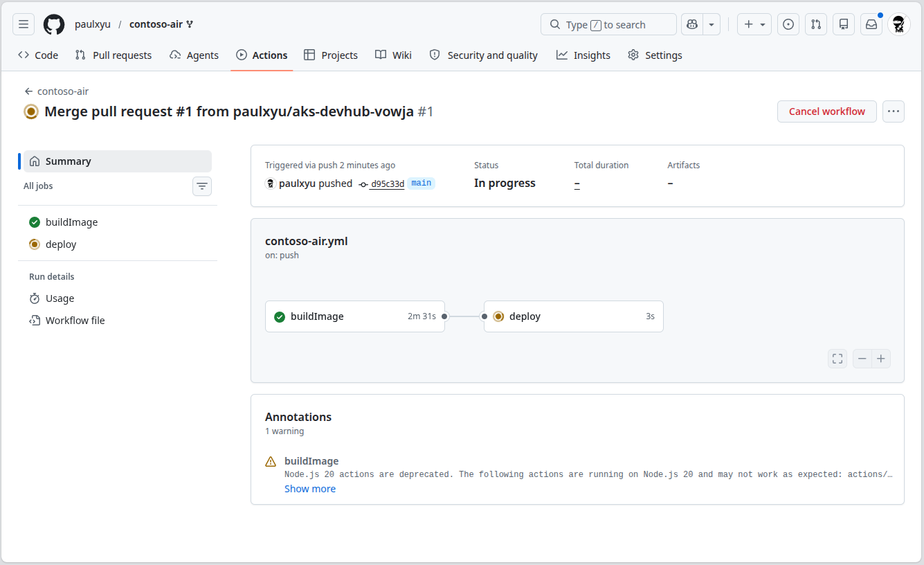Click Cancel workflow button

(x=827, y=111)
